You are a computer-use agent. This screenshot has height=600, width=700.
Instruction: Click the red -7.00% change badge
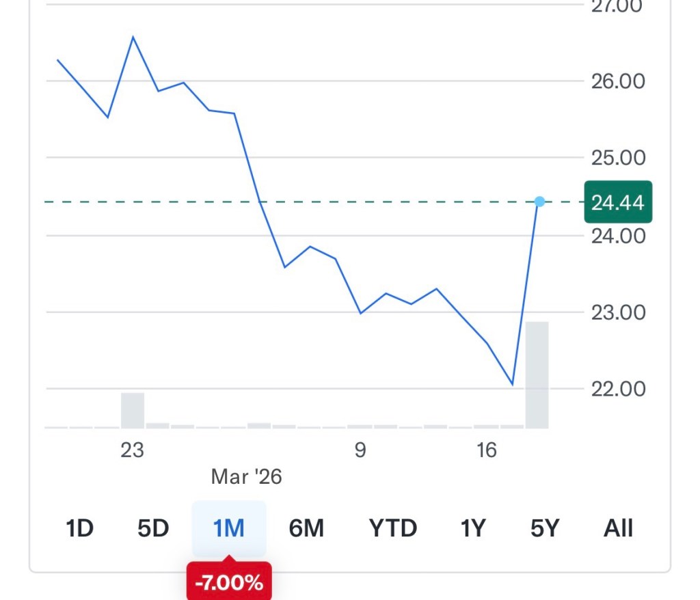pyautogui.click(x=229, y=583)
